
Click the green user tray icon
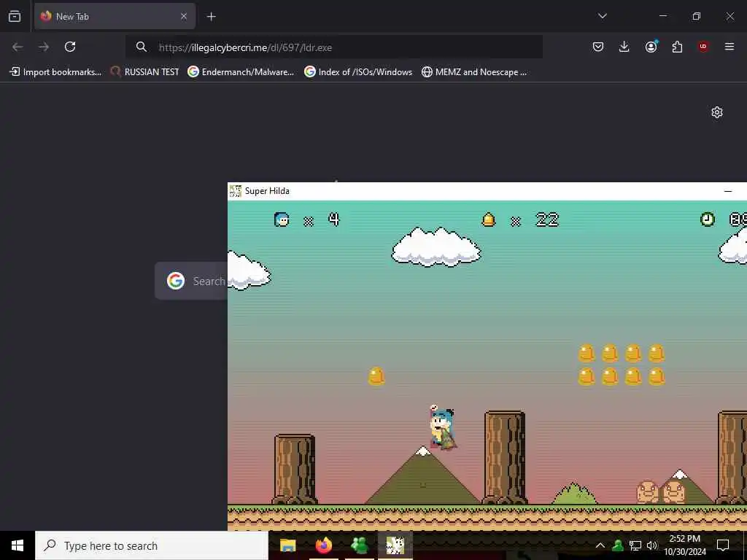(x=618, y=545)
